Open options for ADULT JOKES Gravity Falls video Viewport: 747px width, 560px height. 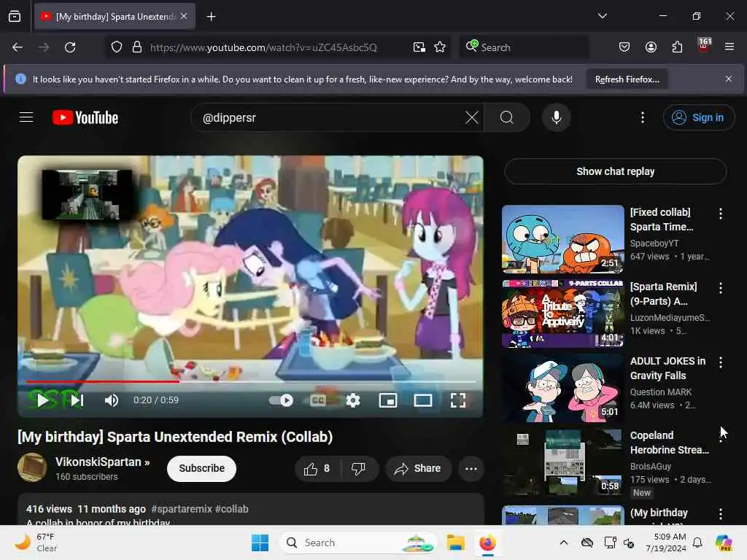pyautogui.click(x=720, y=362)
